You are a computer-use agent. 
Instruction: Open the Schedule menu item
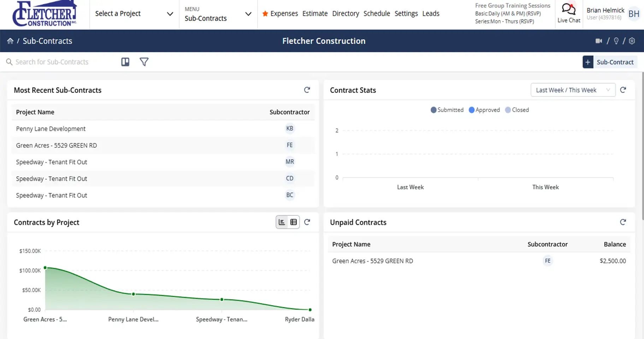(377, 14)
